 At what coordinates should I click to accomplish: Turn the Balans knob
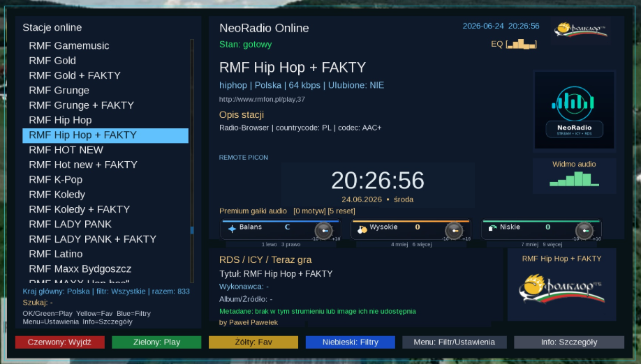324,231
